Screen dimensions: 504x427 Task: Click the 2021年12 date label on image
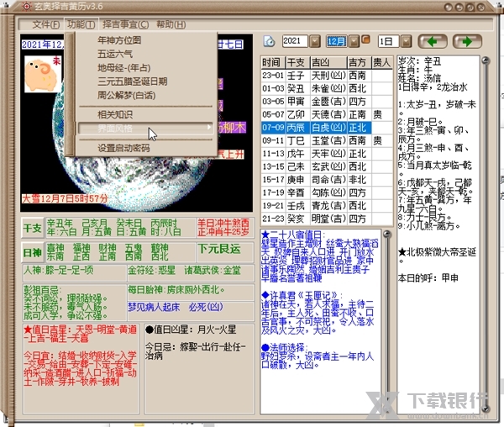[x=43, y=45]
